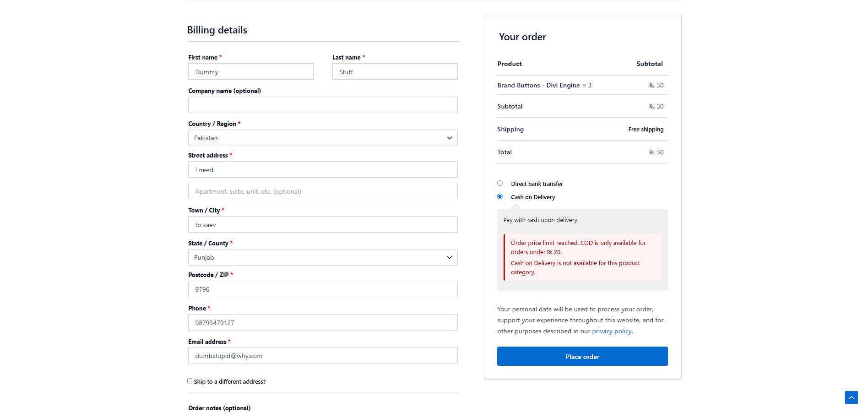The height and width of the screenshot is (413, 868).
Task: Open the Country / Region dropdown
Action: coord(323,138)
